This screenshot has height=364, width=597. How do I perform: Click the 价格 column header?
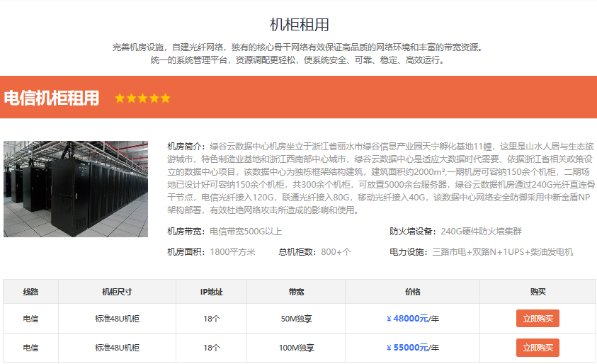[x=412, y=292]
